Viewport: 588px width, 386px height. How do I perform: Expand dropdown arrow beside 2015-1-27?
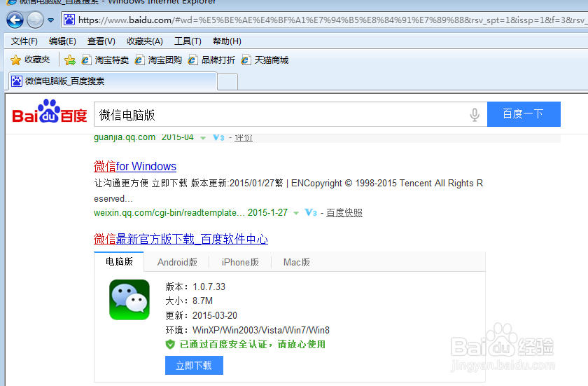coord(296,213)
